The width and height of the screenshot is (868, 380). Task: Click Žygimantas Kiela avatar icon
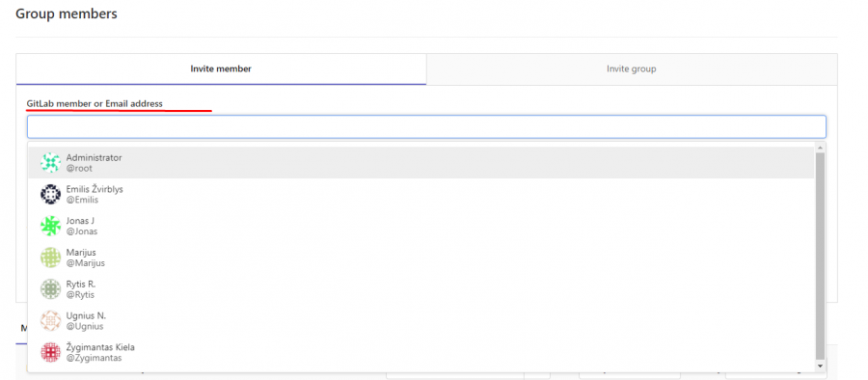pos(50,352)
